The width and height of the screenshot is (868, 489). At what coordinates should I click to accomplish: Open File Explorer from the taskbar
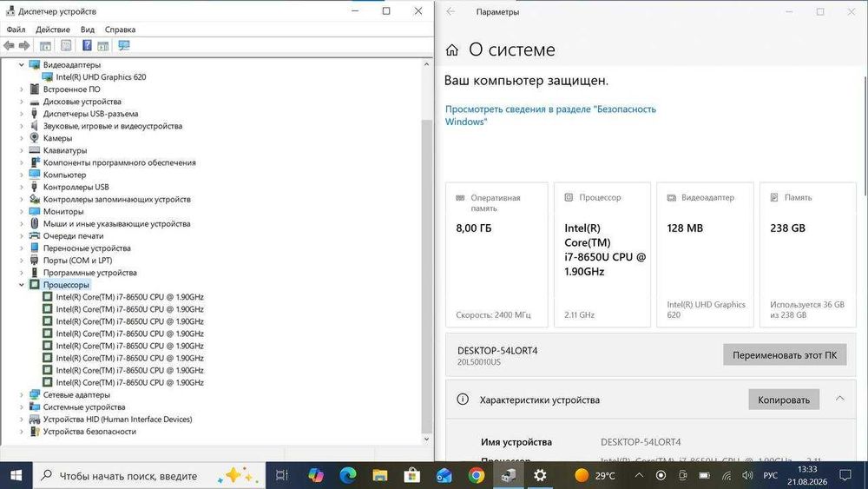pos(380,475)
